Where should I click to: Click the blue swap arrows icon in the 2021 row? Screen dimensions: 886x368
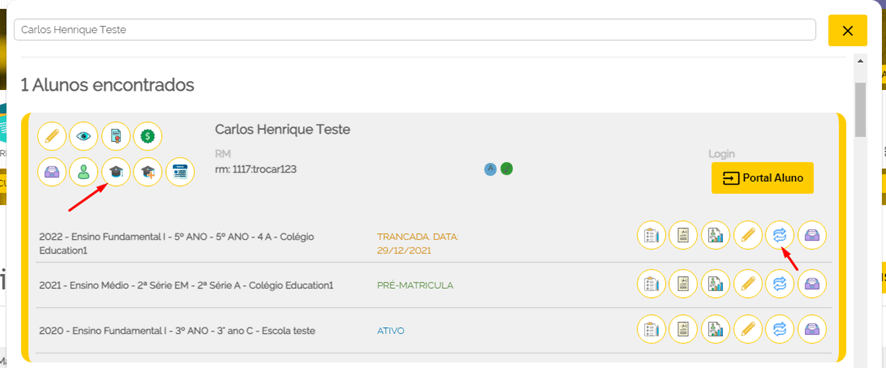point(780,284)
